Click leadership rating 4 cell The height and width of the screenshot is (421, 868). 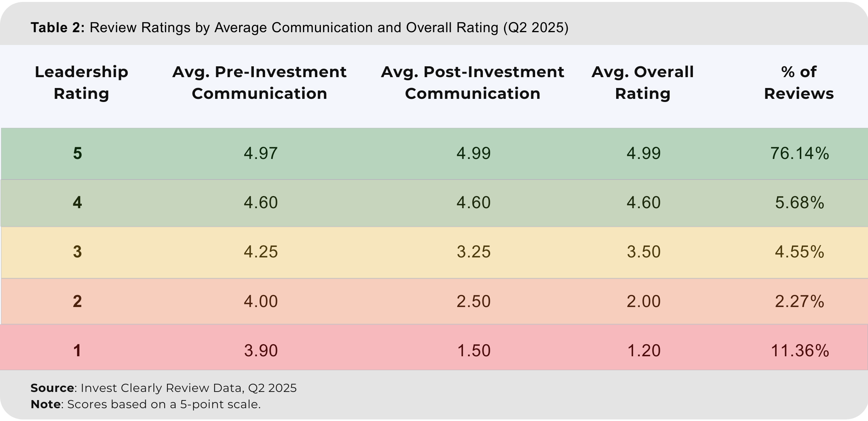(77, 203)
